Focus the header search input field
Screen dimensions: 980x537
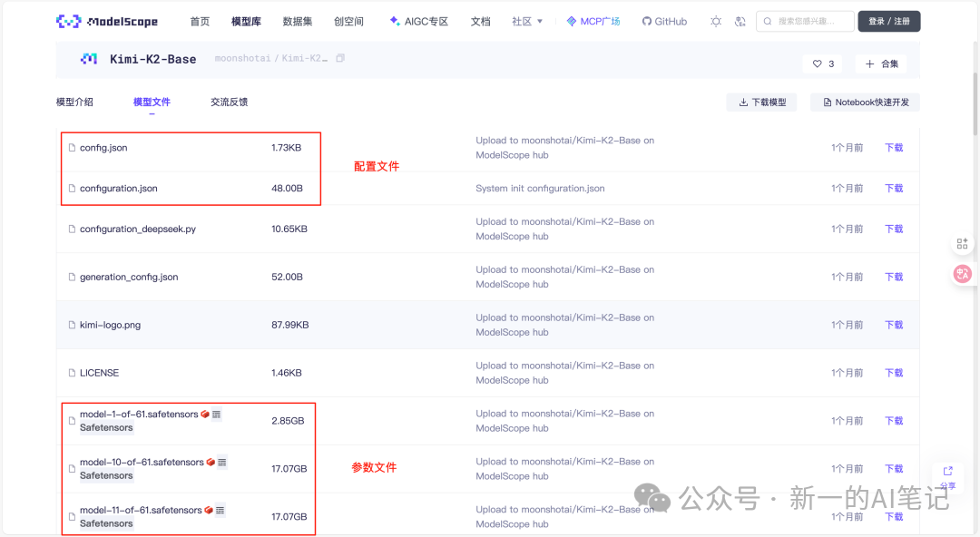tap(805, 21)
